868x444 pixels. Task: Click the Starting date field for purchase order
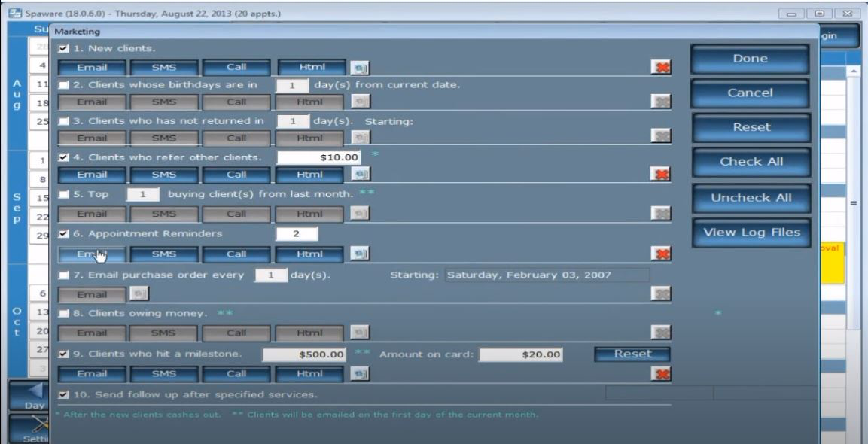547,275
